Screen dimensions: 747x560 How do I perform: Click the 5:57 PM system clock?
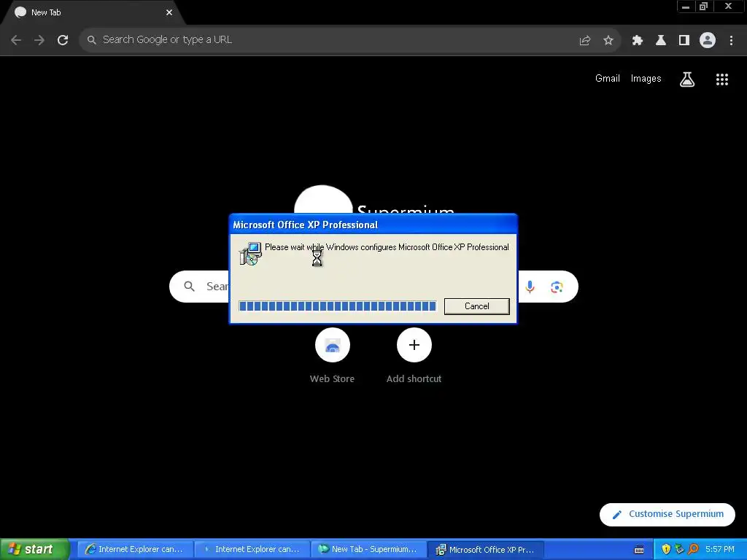(x=719, y=549)
